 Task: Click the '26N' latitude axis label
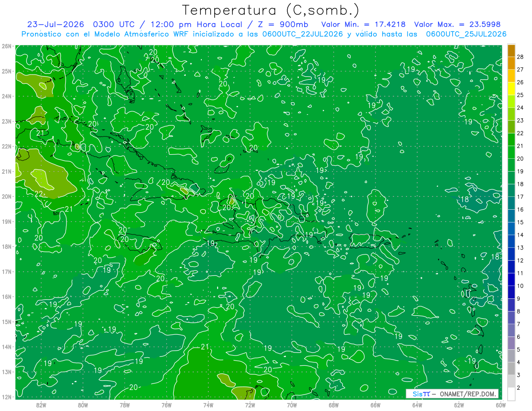6,46
